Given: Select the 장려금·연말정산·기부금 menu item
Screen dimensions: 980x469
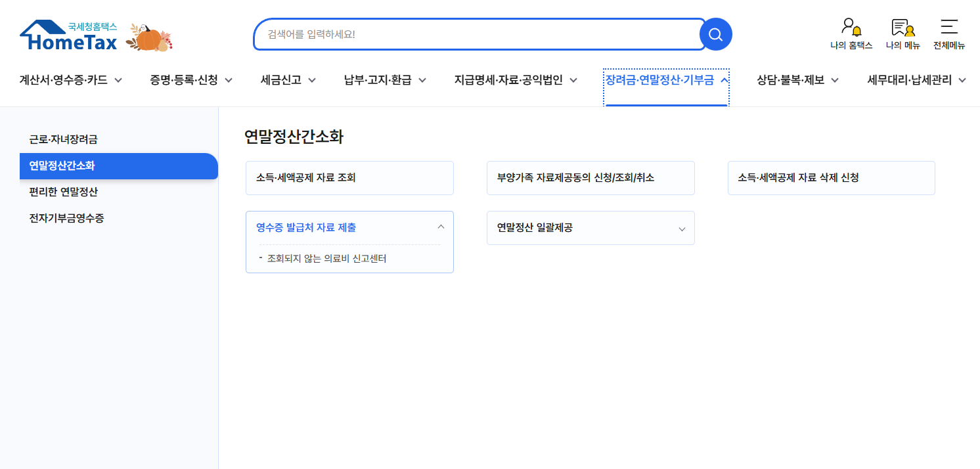Looking at the screenshot, I should [x=665, y=79].
